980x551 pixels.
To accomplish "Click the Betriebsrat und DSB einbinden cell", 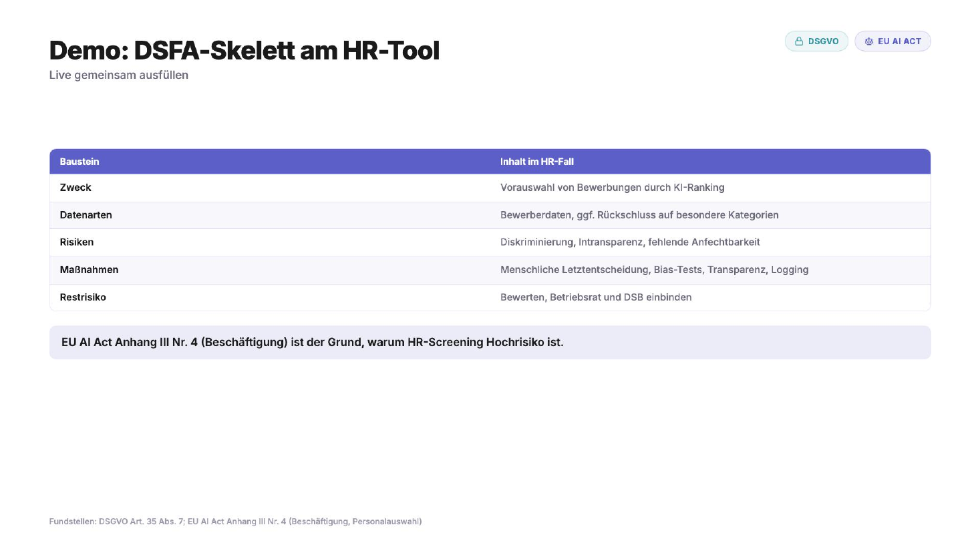I will 596,297.
